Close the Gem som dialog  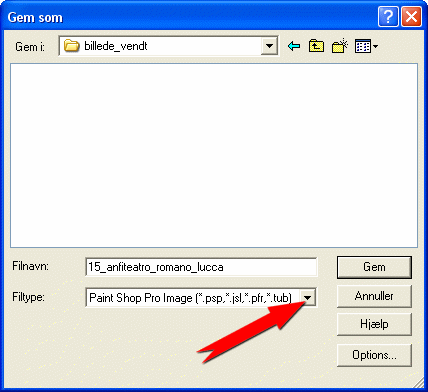pos(411,17)
